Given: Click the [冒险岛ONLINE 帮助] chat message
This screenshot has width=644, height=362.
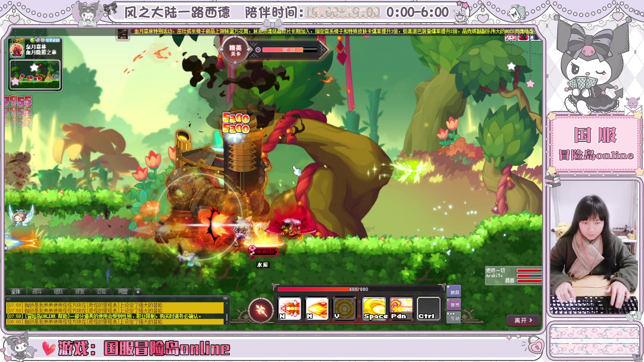Looking at the screenshot, I should (104, 316).
